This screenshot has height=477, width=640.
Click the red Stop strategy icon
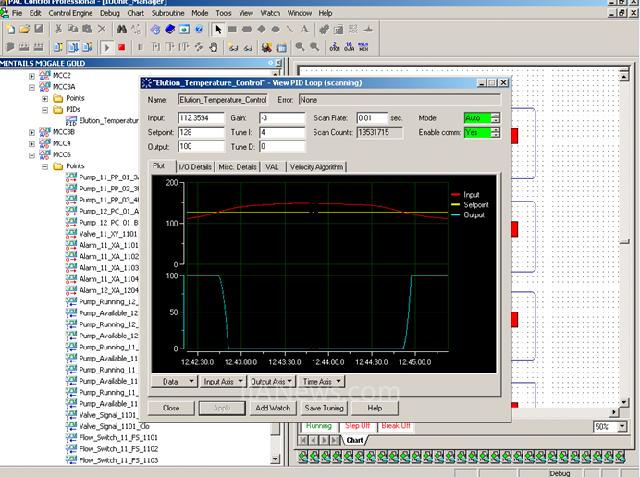click(x=121, y=47)
